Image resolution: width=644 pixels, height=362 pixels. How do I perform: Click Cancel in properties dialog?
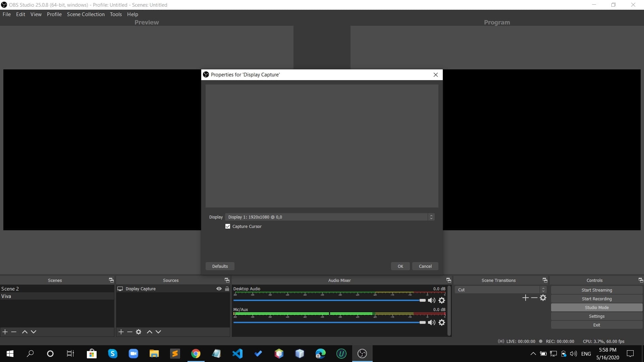pyautogui.click(x=425, y=266)
